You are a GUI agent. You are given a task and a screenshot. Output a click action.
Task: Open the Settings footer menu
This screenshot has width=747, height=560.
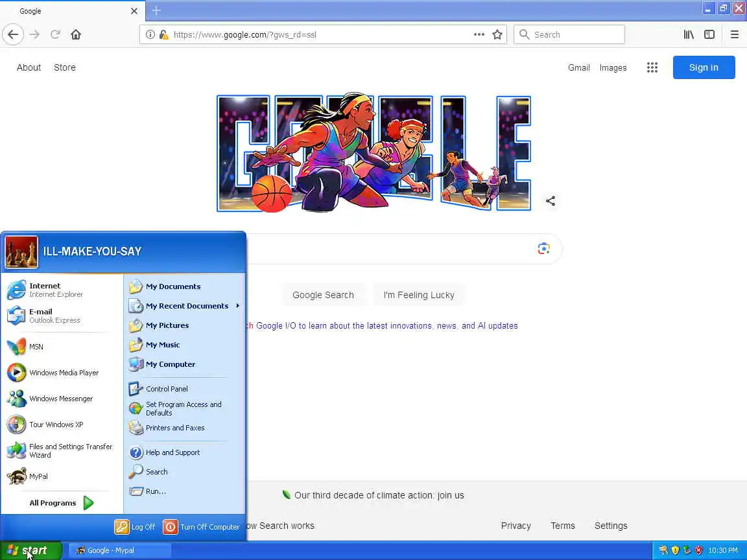tap(611, 526)
